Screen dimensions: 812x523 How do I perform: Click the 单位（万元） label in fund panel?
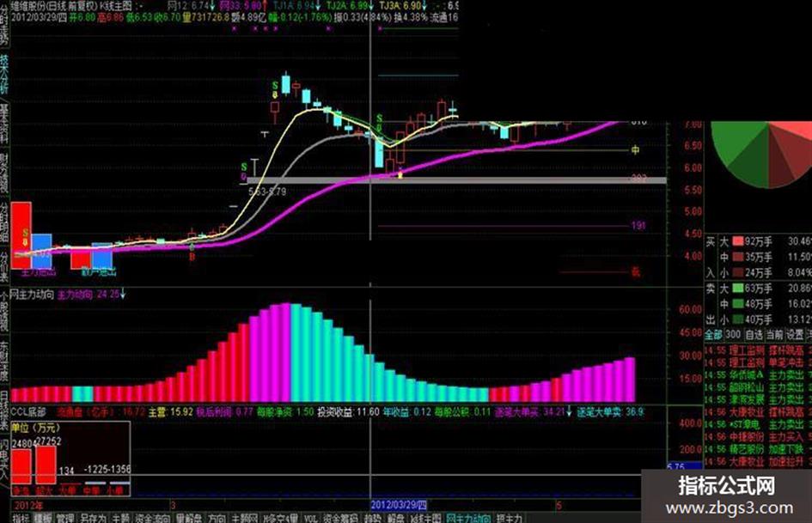pyautogui.click(x=36, y=429)
